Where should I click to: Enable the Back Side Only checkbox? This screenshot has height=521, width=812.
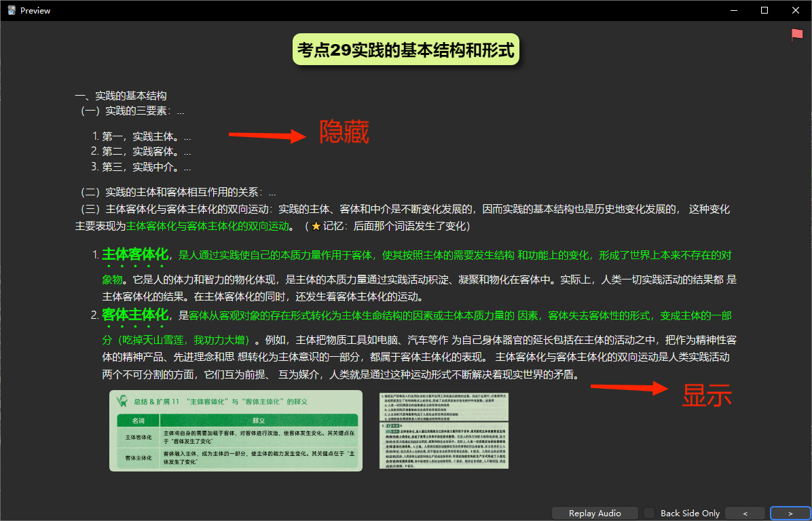tap(650, 513)
